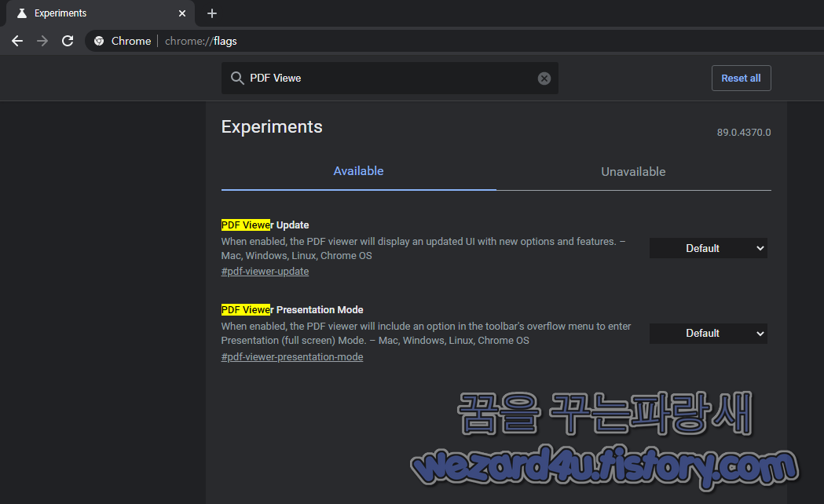Click the PDF Viewer Update title
This screenshot has width=824, height=504.
tap(265, 225)
